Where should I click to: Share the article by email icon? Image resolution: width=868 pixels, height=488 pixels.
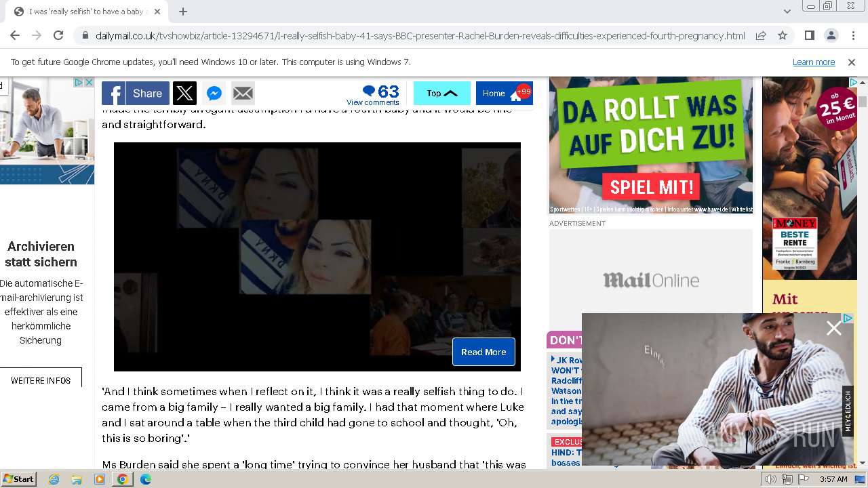[x=243, y=94]
